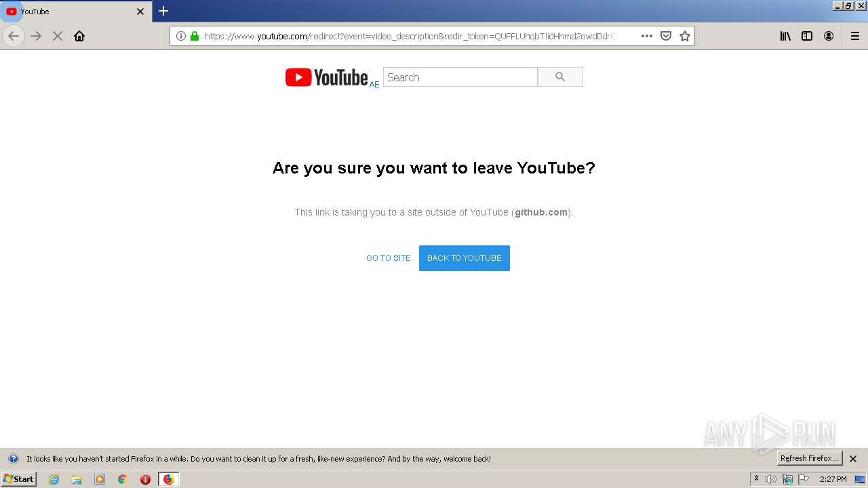Open Opera from the taskbar

(145, 479)
